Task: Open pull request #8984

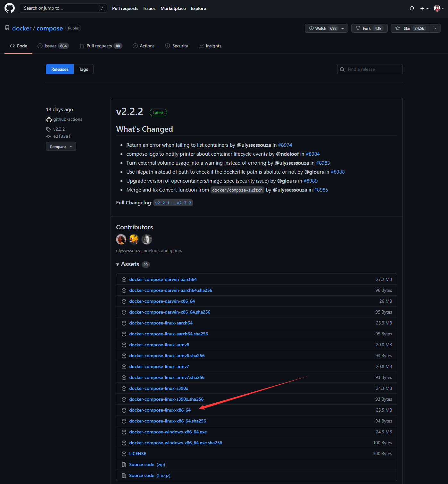Action: click(313, 154)
